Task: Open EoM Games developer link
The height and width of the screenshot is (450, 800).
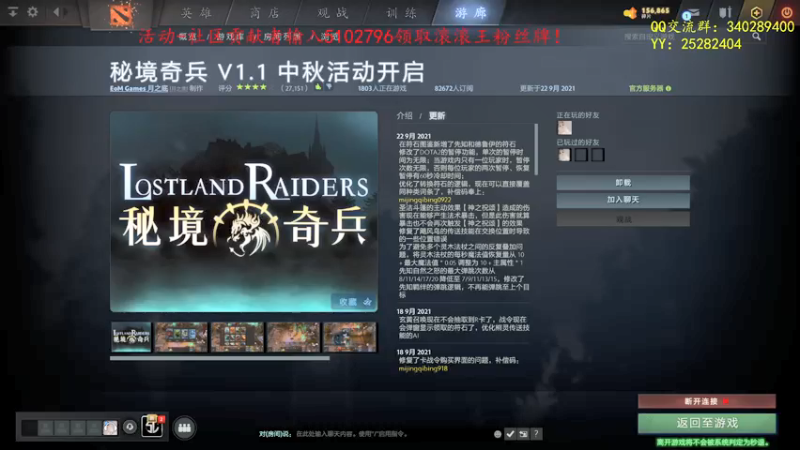Action: (x=139, y=88)
